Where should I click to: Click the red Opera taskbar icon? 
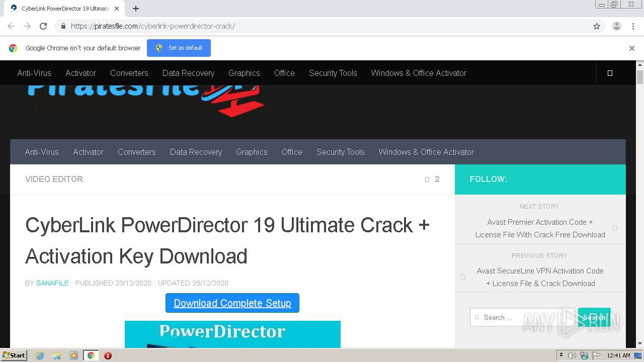click(x=108, y=355)
